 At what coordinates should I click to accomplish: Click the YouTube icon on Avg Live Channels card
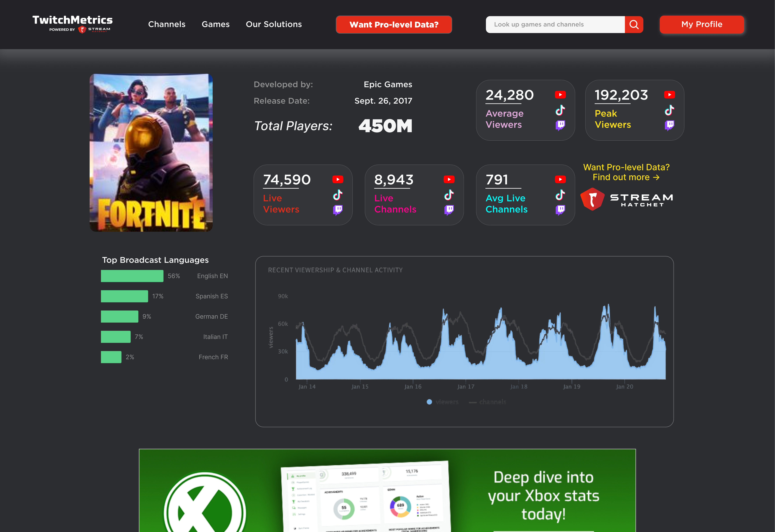[x=560, y=179]
